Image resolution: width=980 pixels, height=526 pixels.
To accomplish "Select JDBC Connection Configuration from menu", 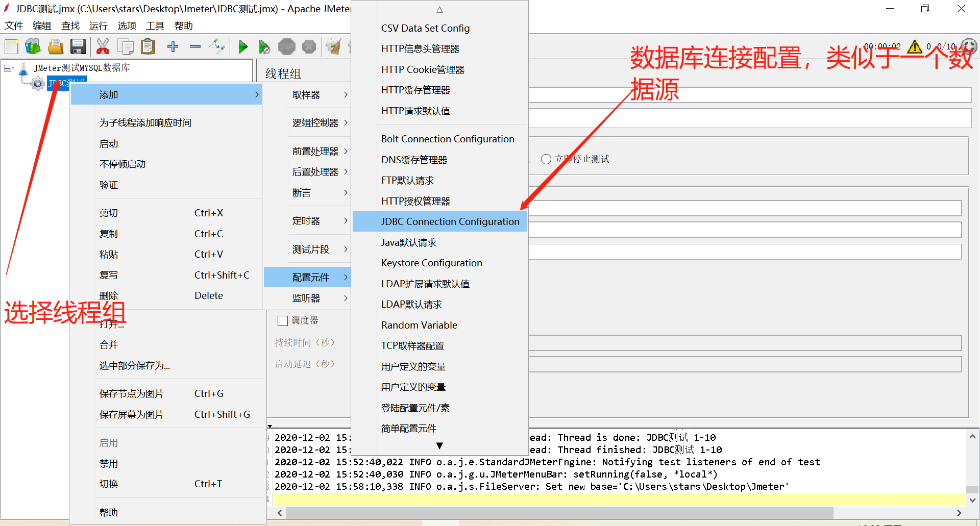I will point(450,221).
